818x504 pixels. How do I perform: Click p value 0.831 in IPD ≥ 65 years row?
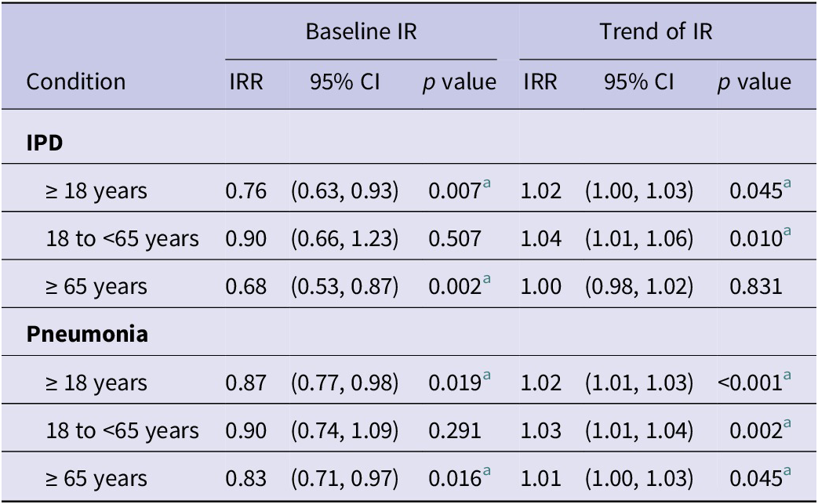tap(756, 287)
